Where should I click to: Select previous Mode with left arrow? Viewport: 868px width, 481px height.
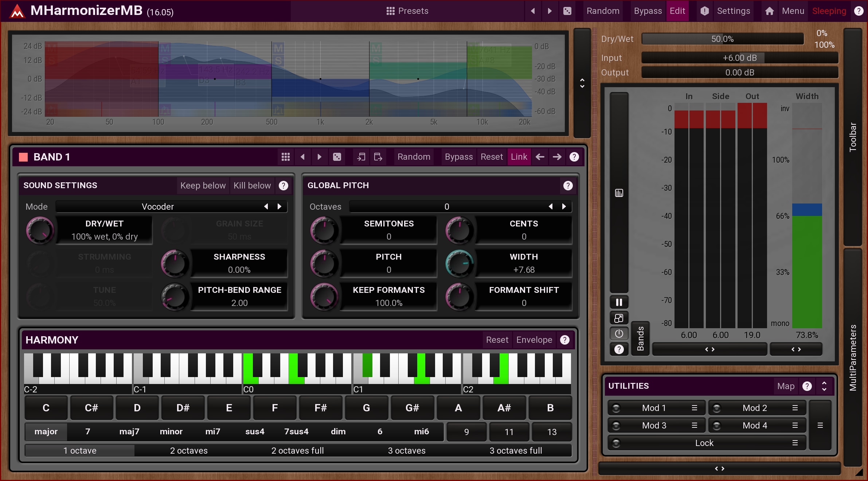pyautogui.click(x=266, y=207)
